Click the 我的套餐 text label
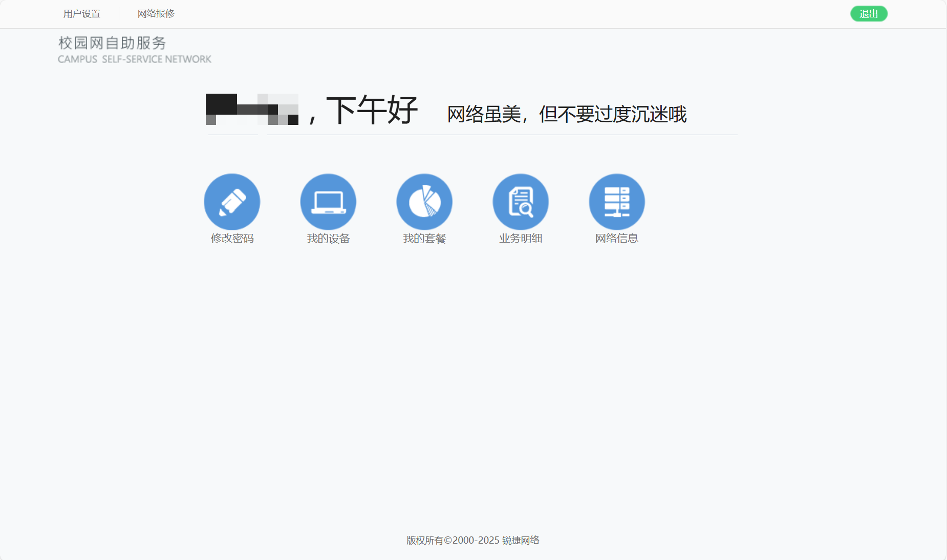 424,238
